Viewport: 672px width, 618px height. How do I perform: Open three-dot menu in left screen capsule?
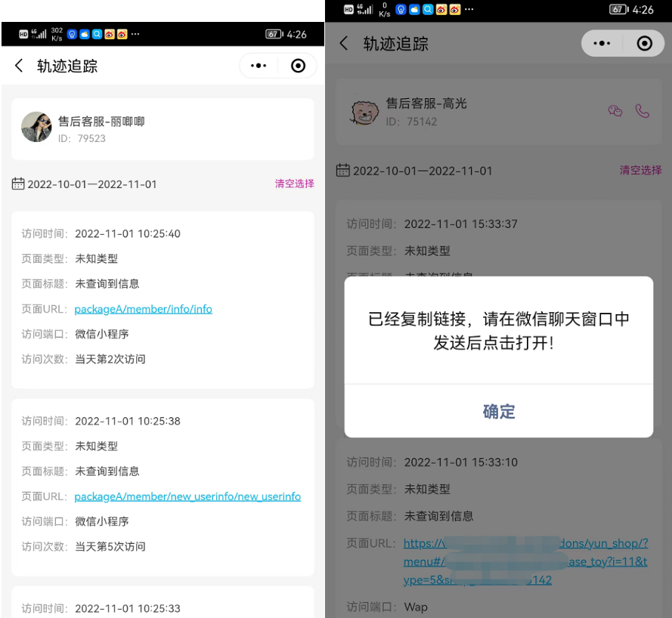[259, 66]
